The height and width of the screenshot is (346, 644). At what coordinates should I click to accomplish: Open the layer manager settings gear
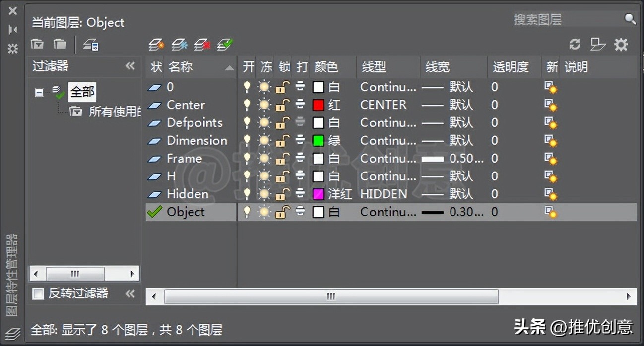(621, 44)
